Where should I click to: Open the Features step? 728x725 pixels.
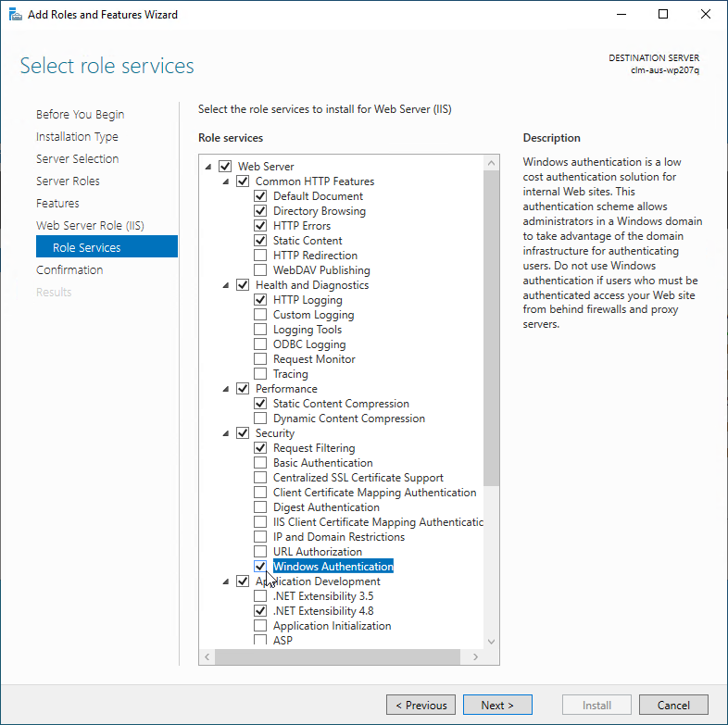point(57,204)
